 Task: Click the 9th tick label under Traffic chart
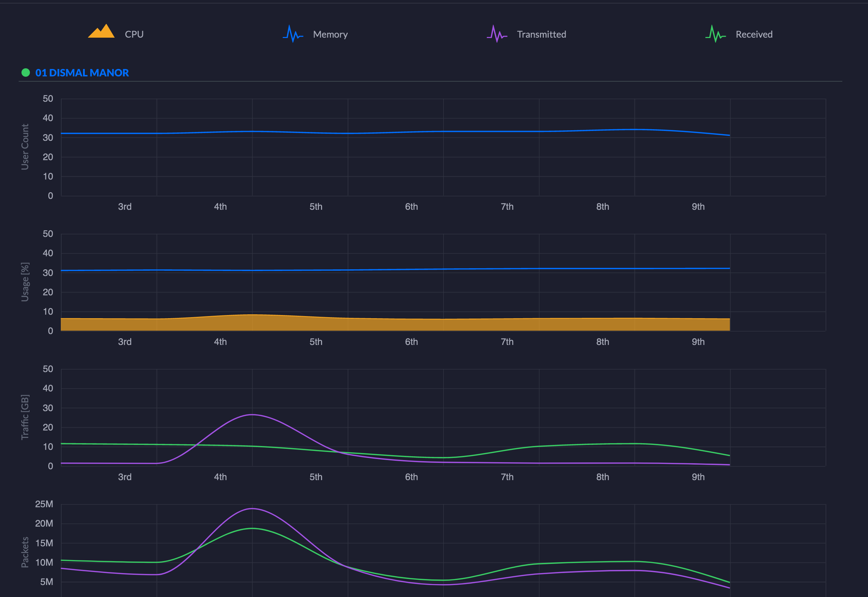[x=698, y=477]
